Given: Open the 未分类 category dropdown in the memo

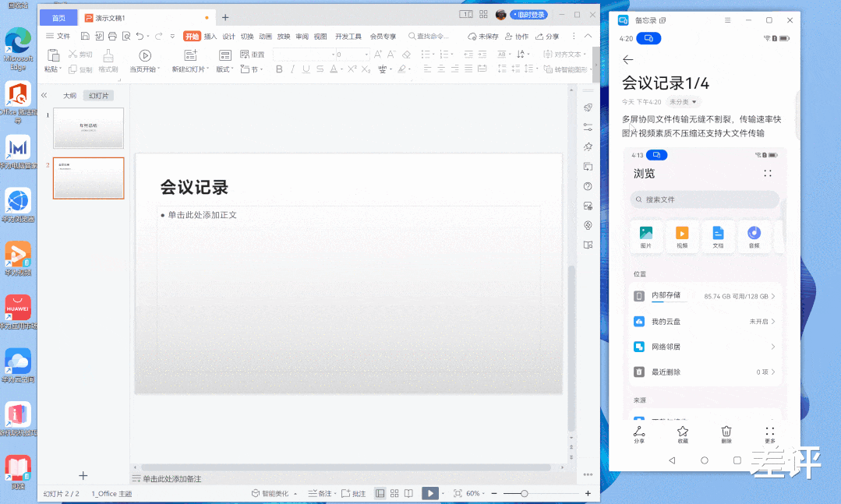Looking at the screenshot, I should pyautogui.click(x=684, y=101).
